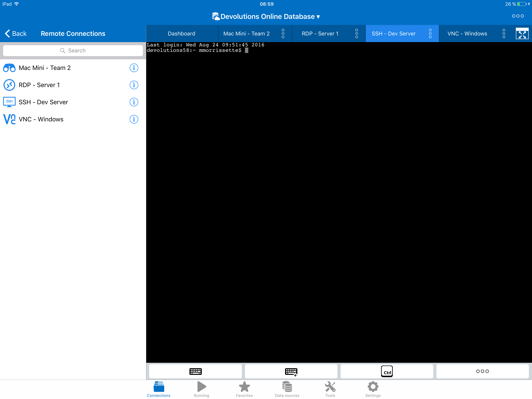
Task: Select VNC - Windows in the connections list
Action: coord(41,119)
